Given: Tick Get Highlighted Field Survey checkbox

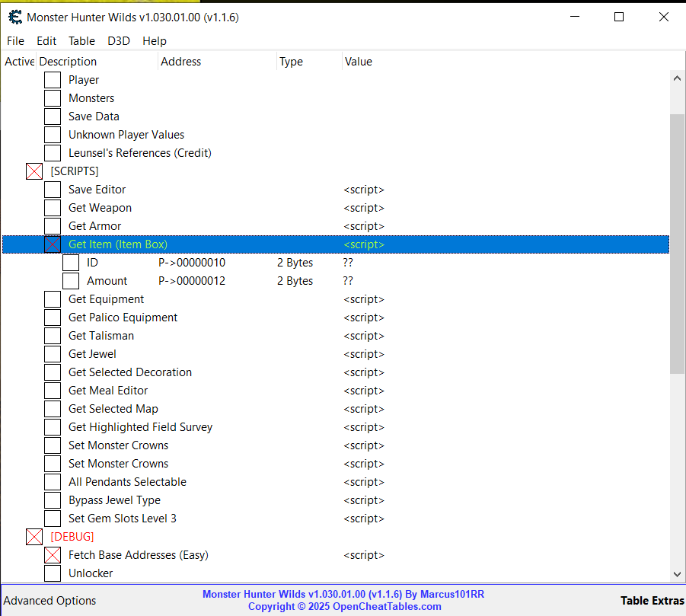Looking at the screenshot, I should pyautogui.click(x=53, y=427).
